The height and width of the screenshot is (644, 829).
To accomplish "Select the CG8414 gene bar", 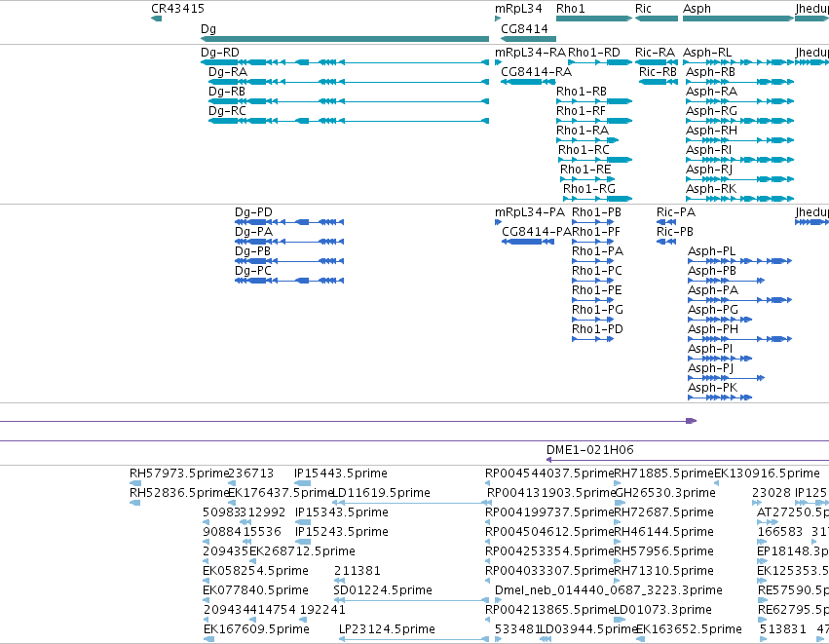I will tap(528, 39).
